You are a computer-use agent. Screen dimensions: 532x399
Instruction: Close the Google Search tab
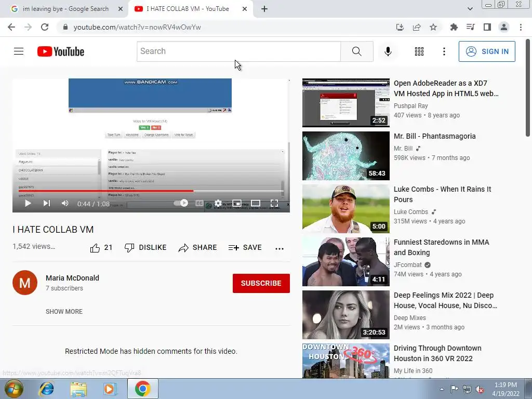click(121, 9)
